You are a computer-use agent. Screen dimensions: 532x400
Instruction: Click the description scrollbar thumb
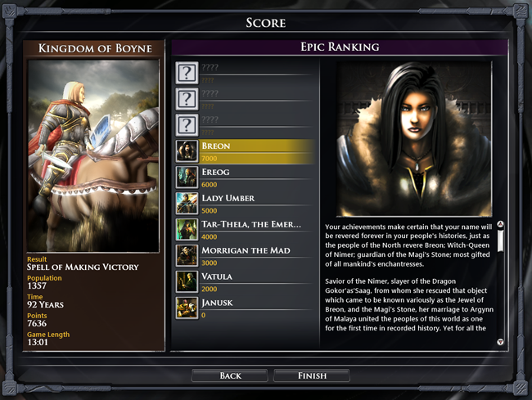pos(500,241)
